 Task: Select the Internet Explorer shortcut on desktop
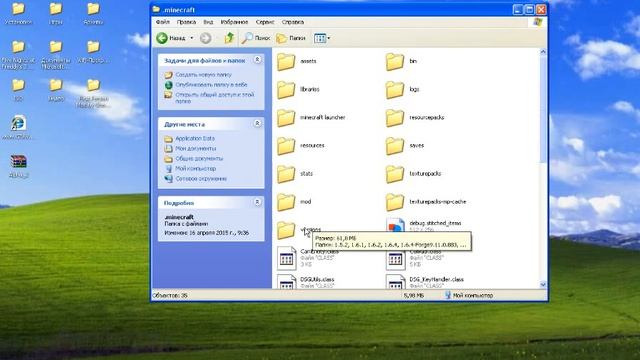tap(18, 128)
